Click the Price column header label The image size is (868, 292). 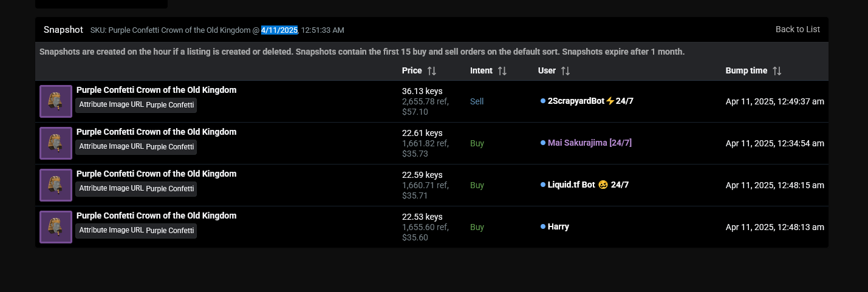412,71
